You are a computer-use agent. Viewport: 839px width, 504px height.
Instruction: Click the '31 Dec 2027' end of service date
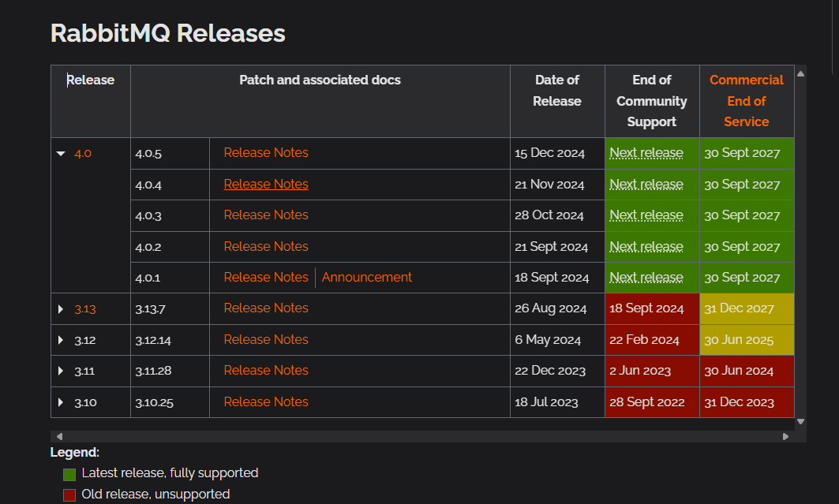click(x=739, y=308)
